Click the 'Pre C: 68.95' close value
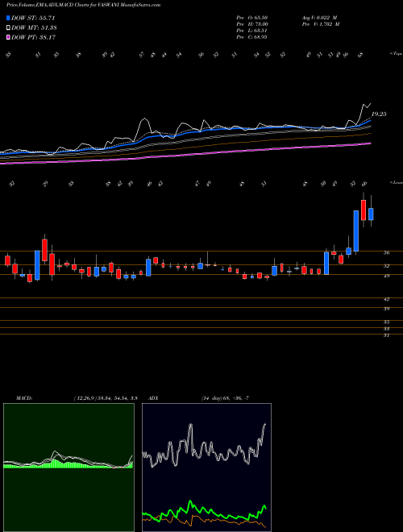 coord(251,37)
